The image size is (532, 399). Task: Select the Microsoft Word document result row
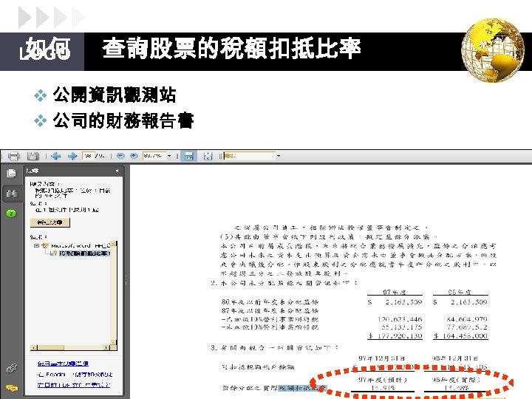click(x=81, y=245)
